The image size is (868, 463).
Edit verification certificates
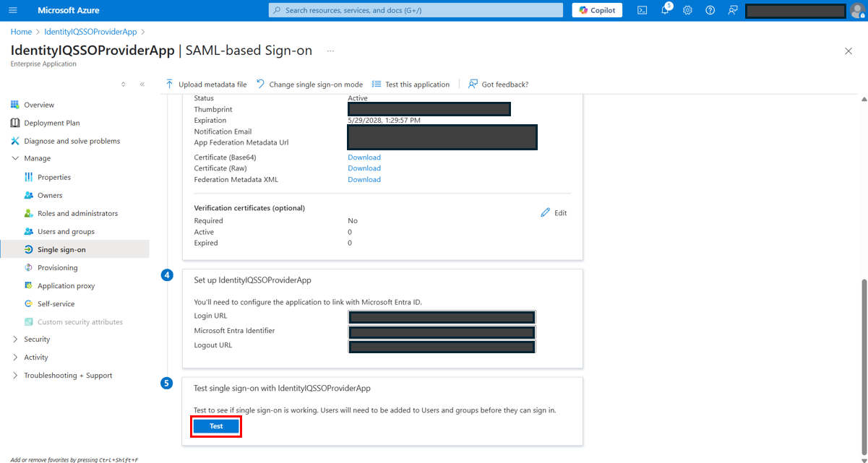tap(554, 213)
